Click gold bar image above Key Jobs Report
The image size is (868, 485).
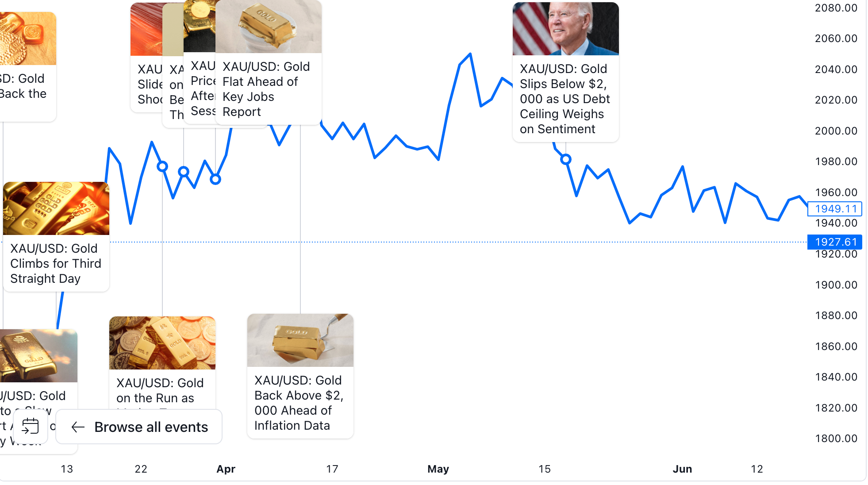[x=268, y=27]
